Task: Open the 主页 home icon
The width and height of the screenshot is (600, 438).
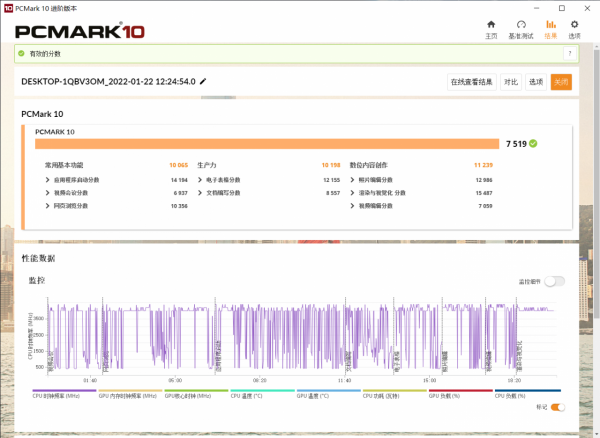Action: (491, 28)
